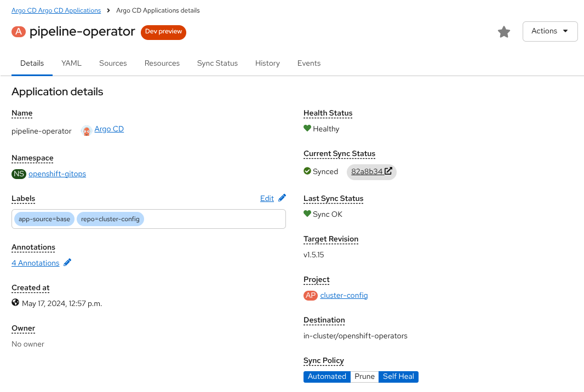Screen dimensions: 584x392
Task: Click the pencil icon beside Labels Edit
Action: [282, 198]
